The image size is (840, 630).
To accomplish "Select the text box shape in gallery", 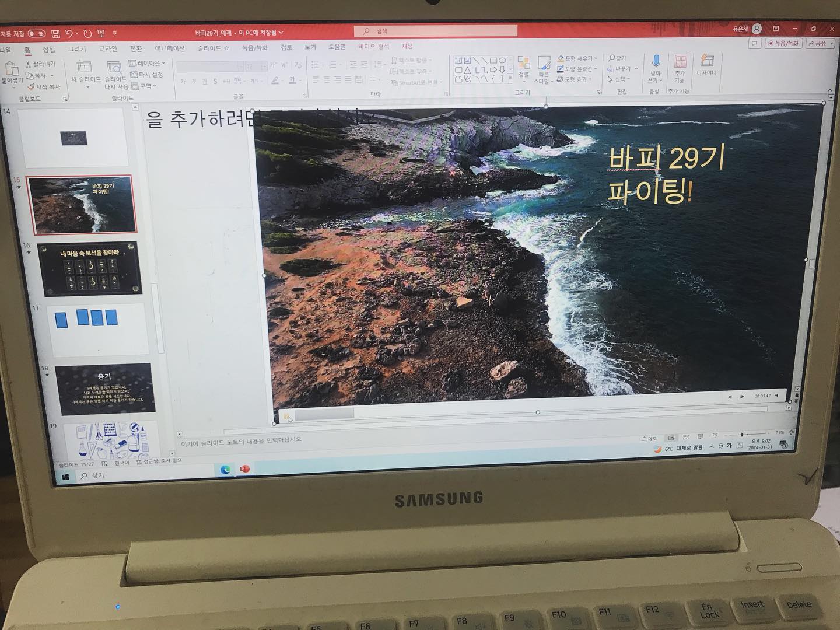I will 459,60.
